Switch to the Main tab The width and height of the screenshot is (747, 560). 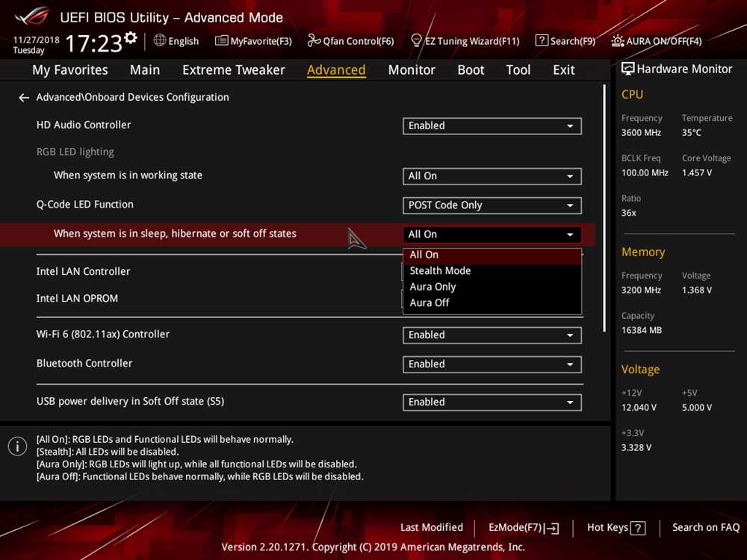(x=145, y=70)
